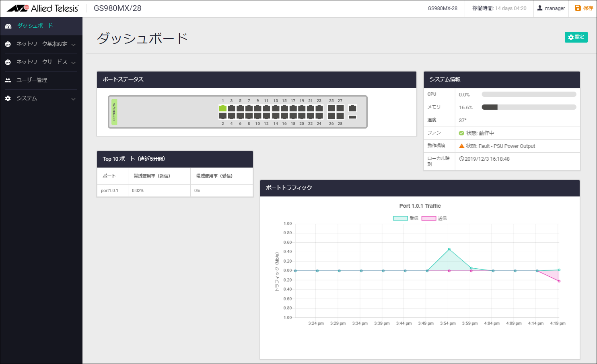The image size is (597, 364).
Task: Open the ダッシュボード menu item
Action: pos(35,26)
